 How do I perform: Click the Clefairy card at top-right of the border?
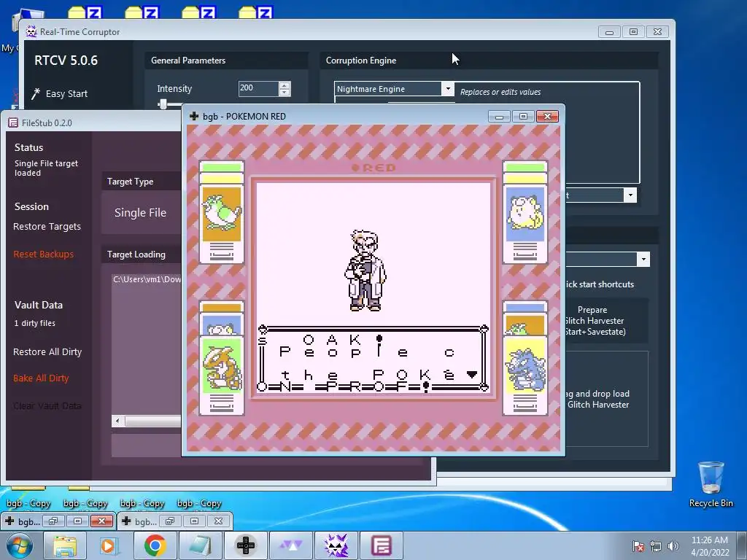(525, 212)
